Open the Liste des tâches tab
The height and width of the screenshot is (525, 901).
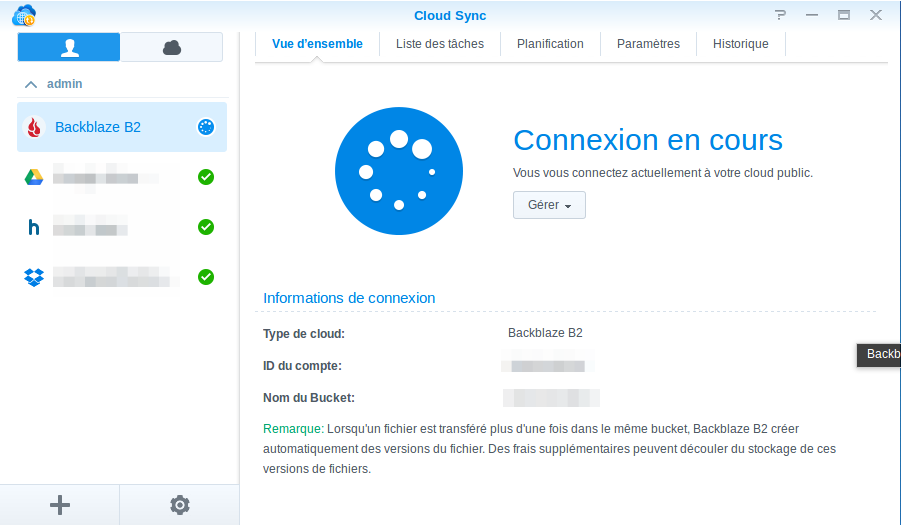point(440,44)
